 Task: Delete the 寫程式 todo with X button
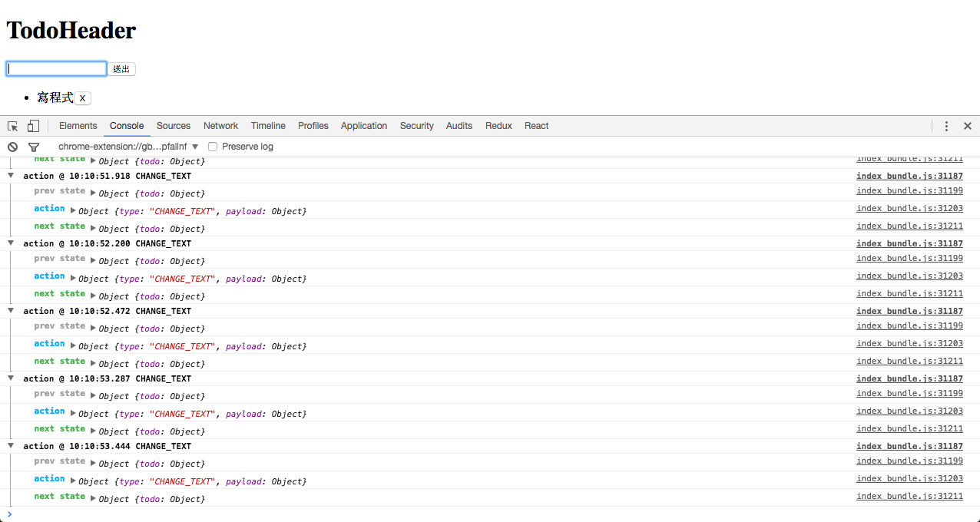(x=82, y=98)
